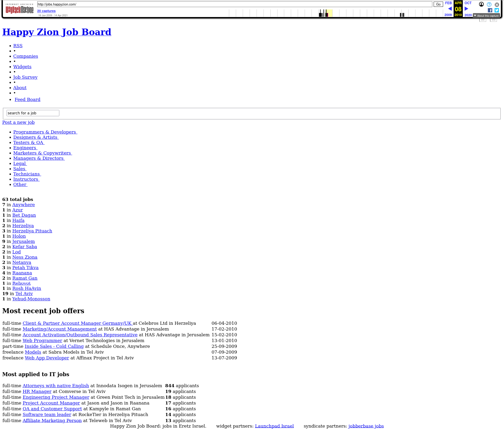Open Web Programmer job offer
The width and height of the screenshot is (504, 431).
click(42, 340)
